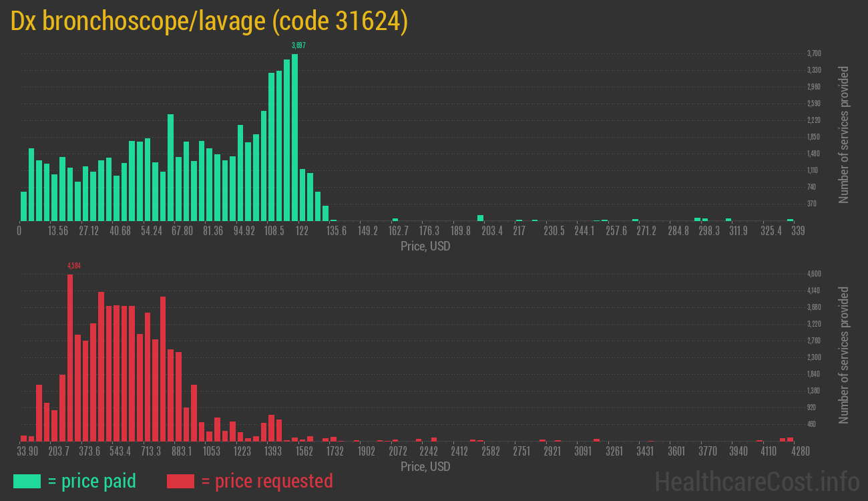Click the green bar near price 203.4
Screen dimensions: 868x501
(x=480, y=218)
